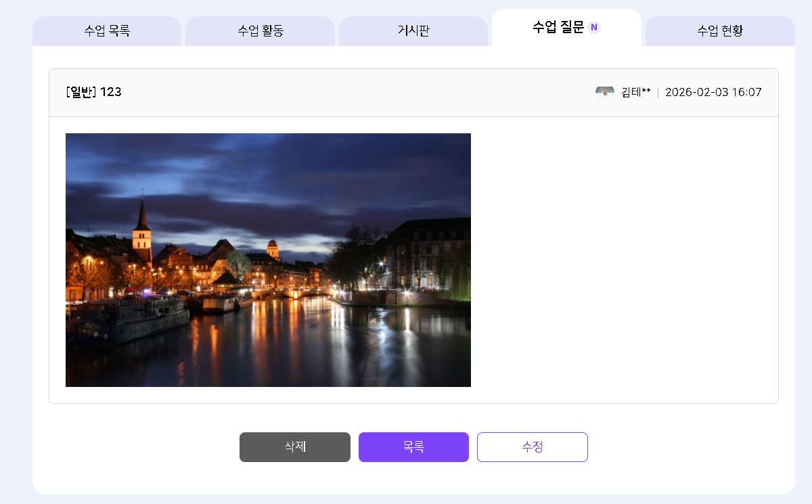The height and width of the screenshot is (504, 812).
Task: Open the 수업 목록 tab
Action: 107,30
